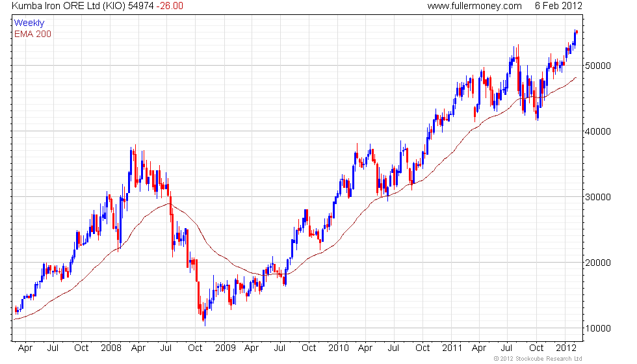Click the last price value 54974
The image size is (637, 364).
click(141, 6)
